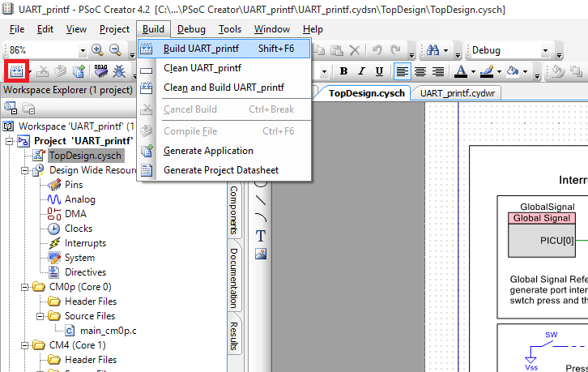Choose Generate Application in Build menu
The image size is (588, 372).
tap(224, 151)
